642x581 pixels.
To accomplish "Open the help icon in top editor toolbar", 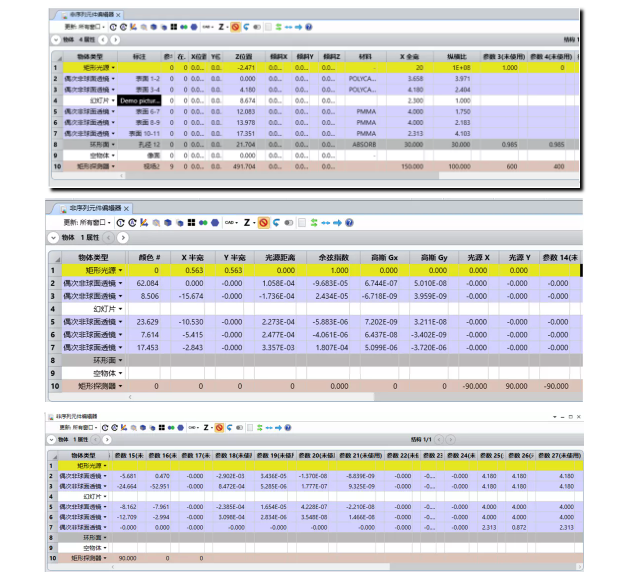I will point(309,27).
